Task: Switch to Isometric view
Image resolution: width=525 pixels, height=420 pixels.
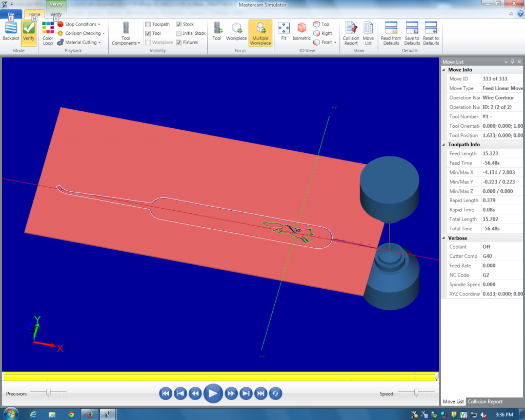Action: tap(301, 32)
